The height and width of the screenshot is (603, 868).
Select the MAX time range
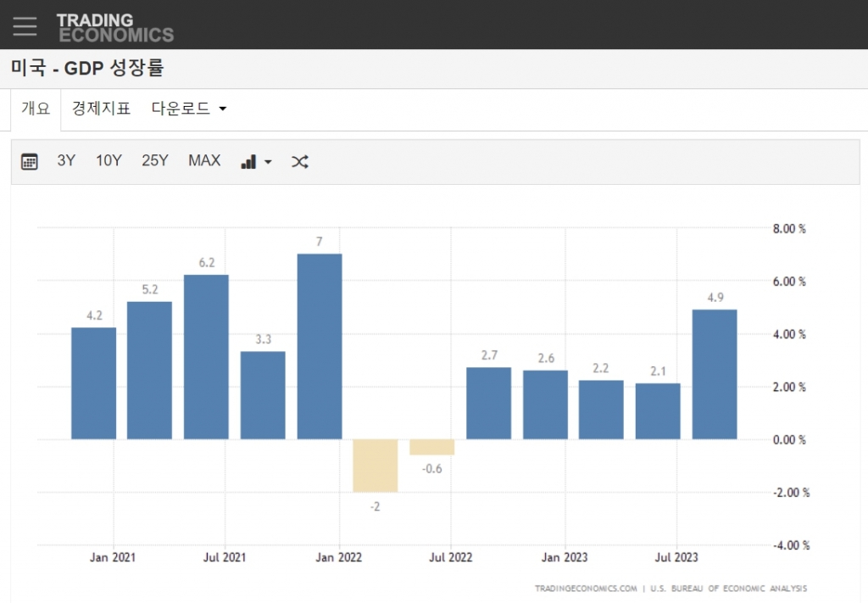tap(204, 161)
